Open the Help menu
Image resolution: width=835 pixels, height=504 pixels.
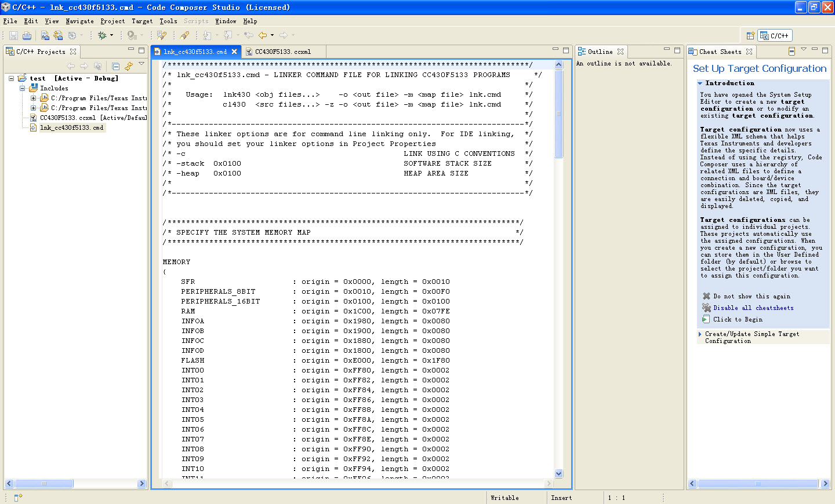click(250, 21)
